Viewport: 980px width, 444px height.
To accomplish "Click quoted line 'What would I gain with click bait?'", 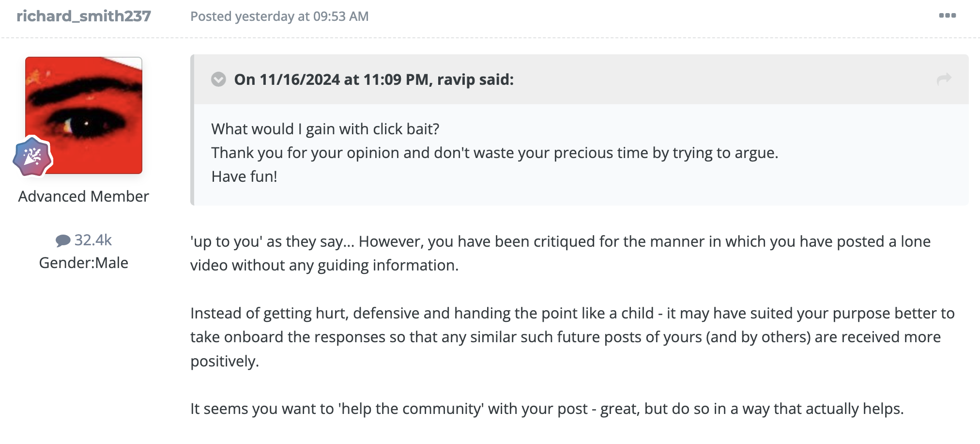I will click(325, 129).
